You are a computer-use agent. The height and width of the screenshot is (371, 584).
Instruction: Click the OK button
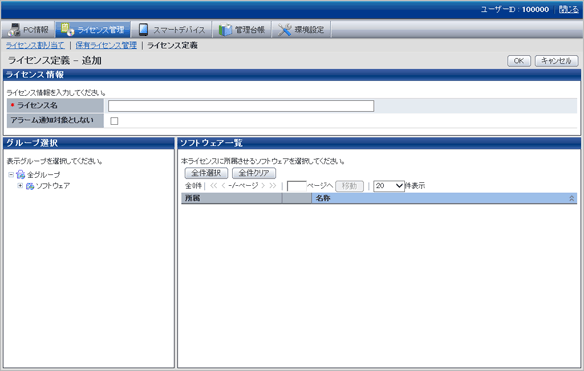pos(519,61)
